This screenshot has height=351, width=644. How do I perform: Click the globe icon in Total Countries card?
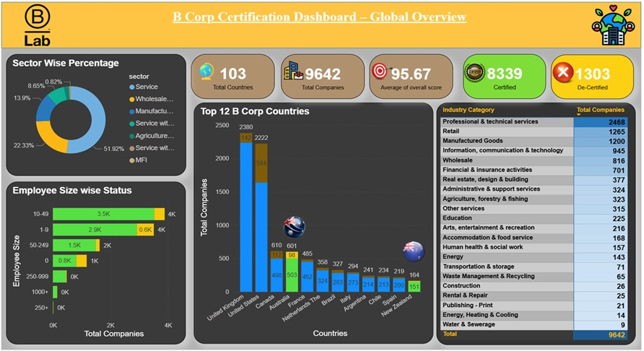point(206,71)
